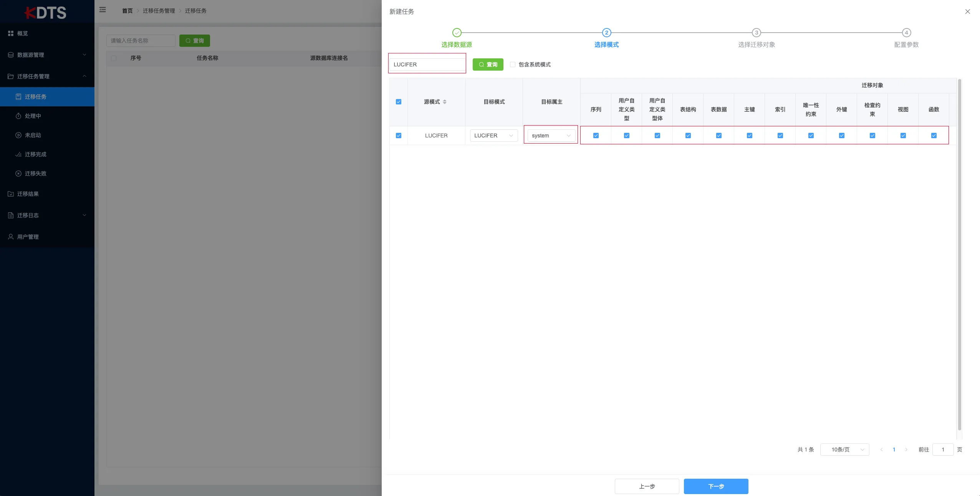980x496 pixels.
Task: Enable the 包含系统模式 checkbox
Action: 513,64
